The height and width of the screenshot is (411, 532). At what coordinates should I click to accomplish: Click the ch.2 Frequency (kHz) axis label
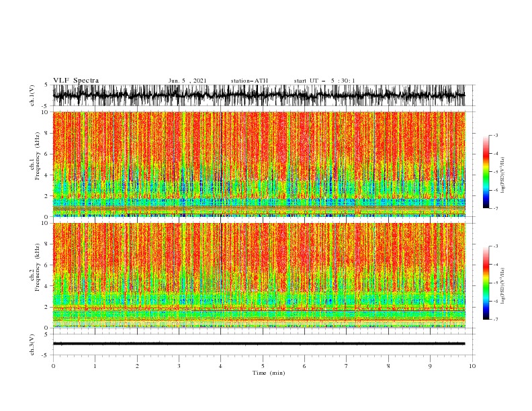click(x=35, y=267)
